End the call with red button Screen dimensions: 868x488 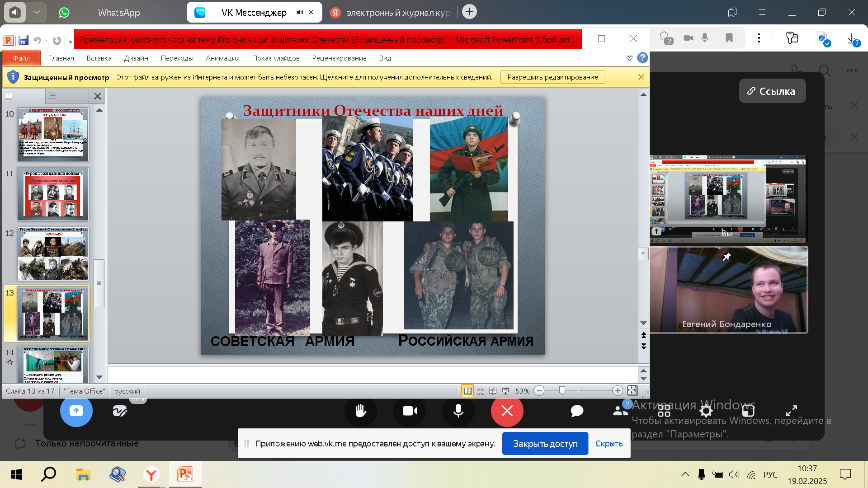pos(507,411)
